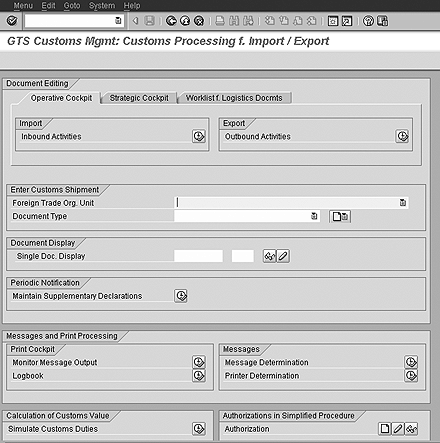This screenshot has height=443, width=440.
Task: Execute Outbound Activities clock icon
Action: [402, 136]
